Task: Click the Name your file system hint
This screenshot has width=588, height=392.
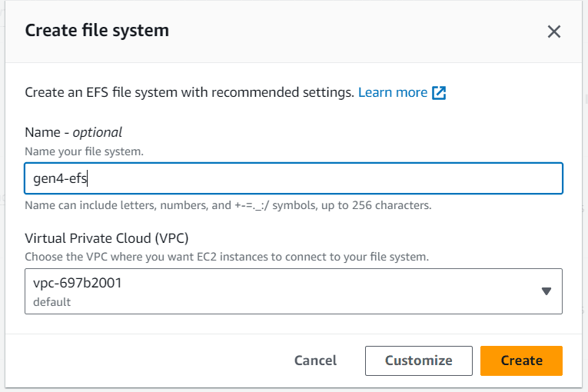Action: [84, 151]
